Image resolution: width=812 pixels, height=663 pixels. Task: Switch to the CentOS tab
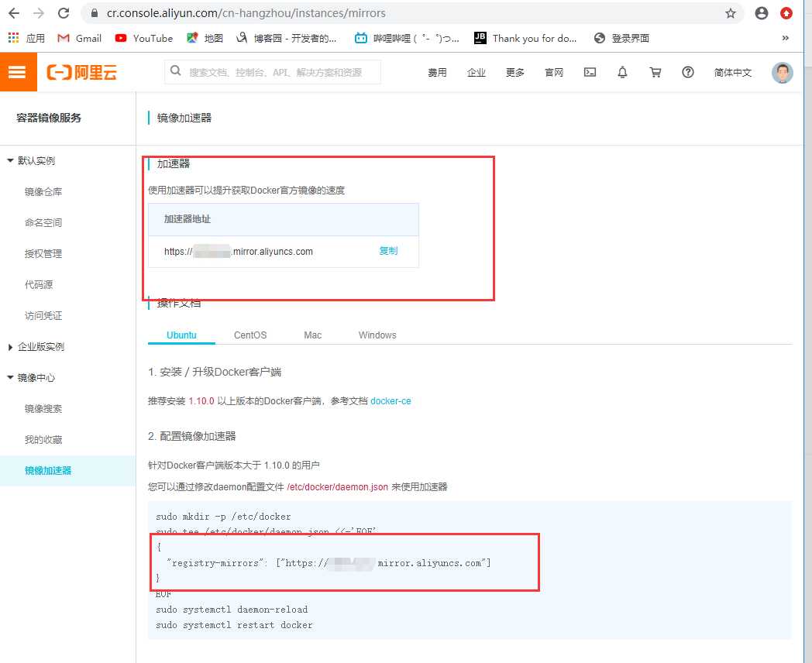(250, 335)
